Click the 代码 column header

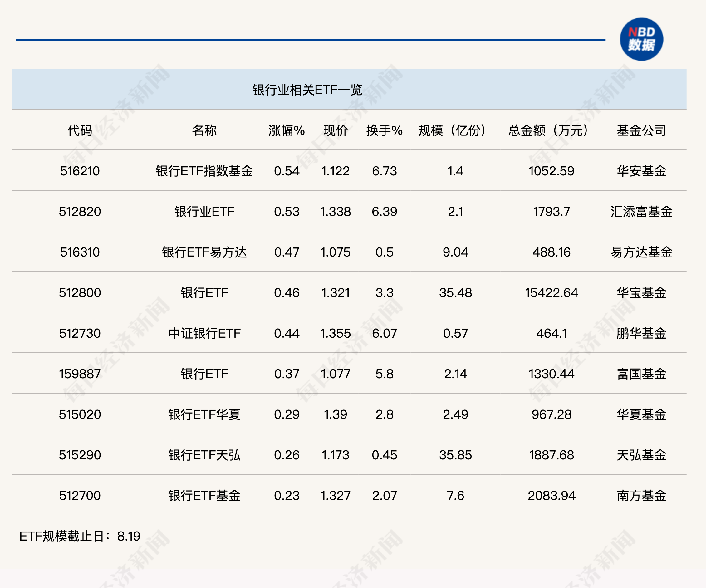point(80,130)
